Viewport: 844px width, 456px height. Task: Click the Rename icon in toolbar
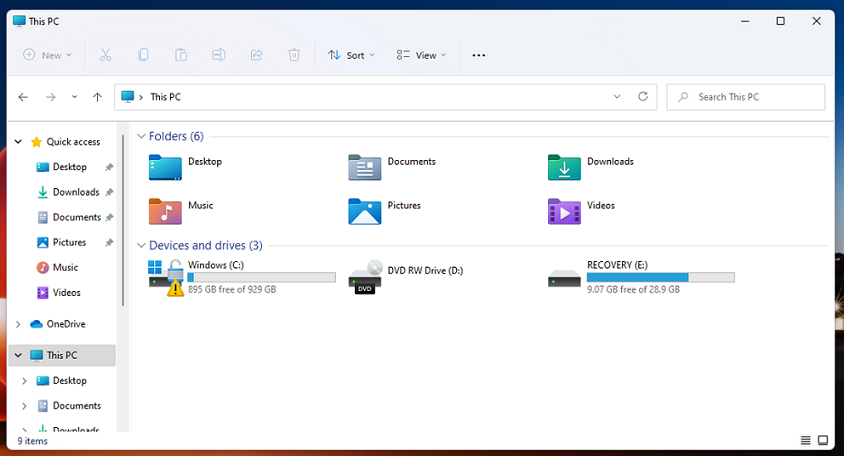pos(218,55)
